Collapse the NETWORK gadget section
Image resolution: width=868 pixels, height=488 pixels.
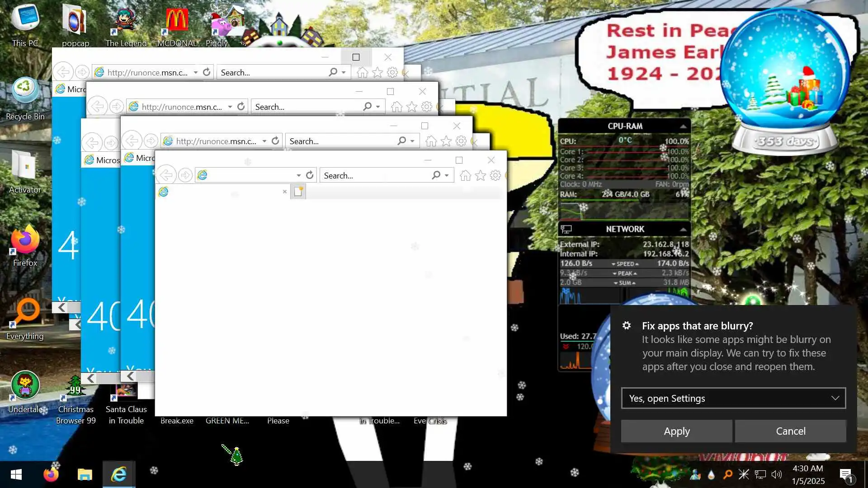point(683,229)
